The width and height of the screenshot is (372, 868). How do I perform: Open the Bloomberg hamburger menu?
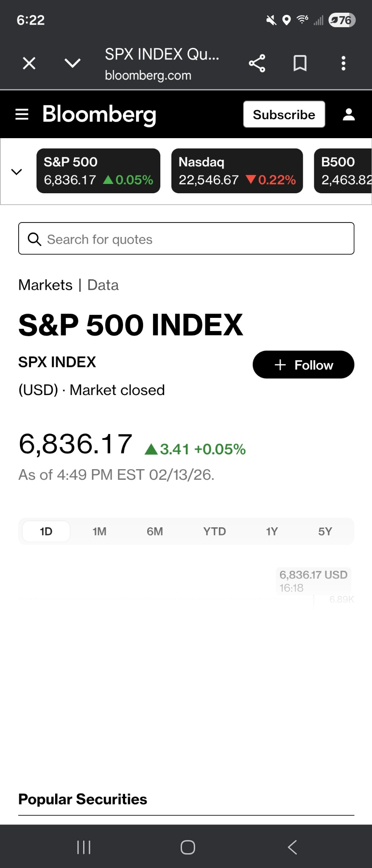click(x=22, y=114)
